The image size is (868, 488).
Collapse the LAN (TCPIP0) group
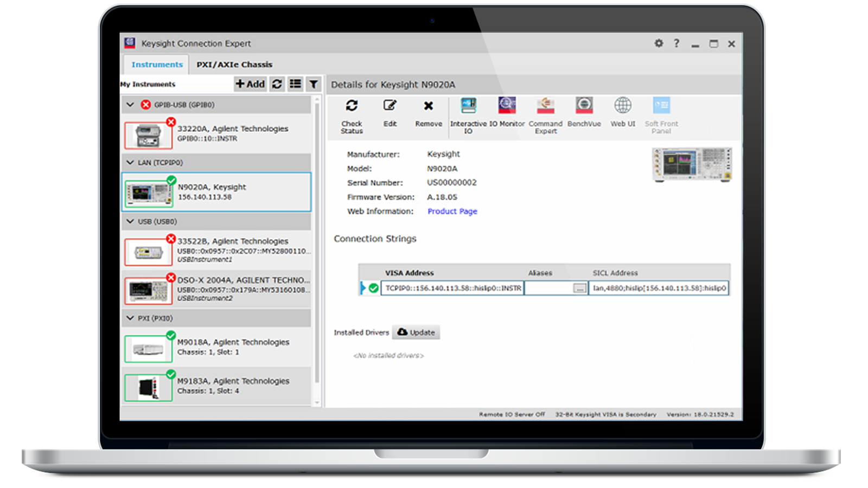click(x=130, y=162)
